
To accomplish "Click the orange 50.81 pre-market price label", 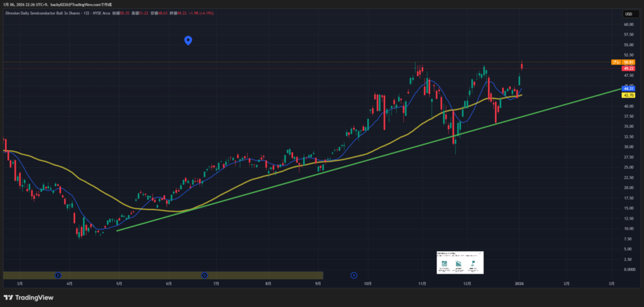I will 627,62.
